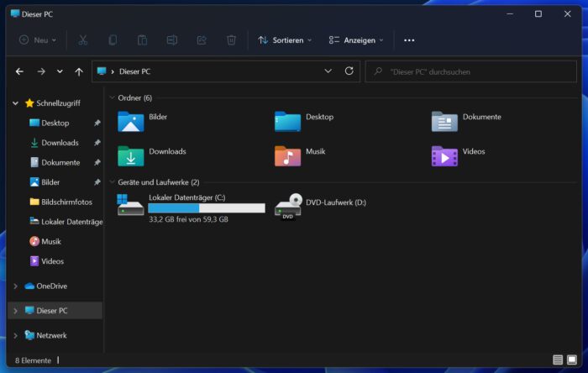Click the pin icon beside sidebar Bilder

(x=97, y=181)
